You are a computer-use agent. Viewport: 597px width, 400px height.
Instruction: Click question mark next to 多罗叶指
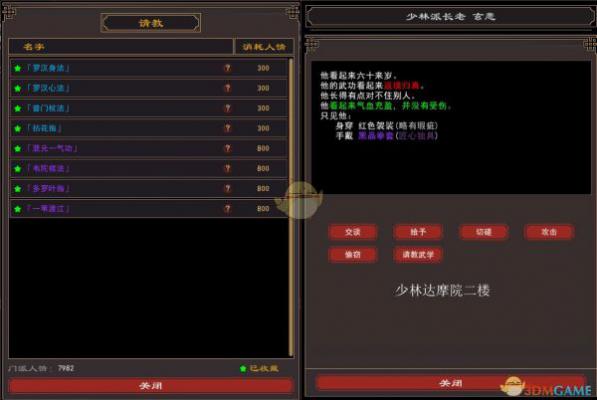click(227, 189)
